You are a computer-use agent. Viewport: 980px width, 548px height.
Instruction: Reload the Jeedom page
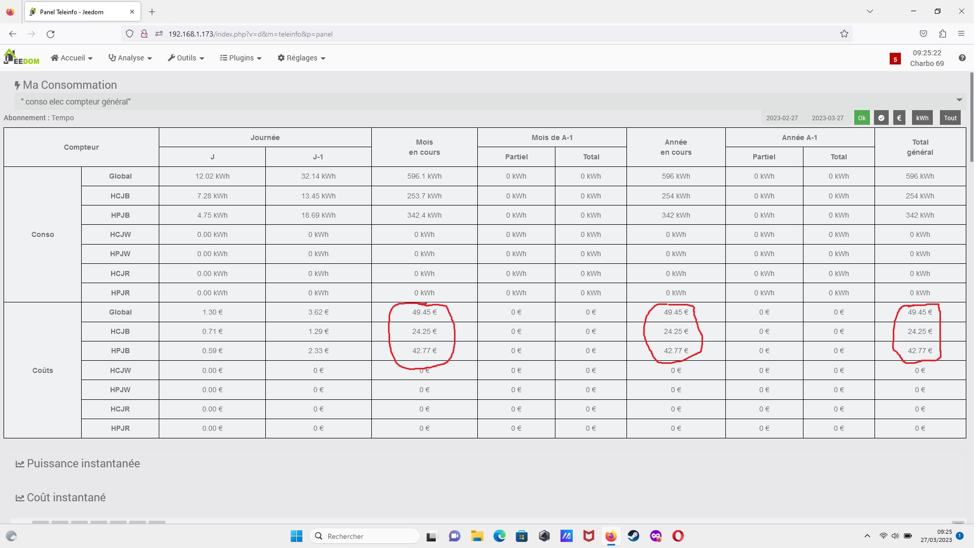pos(50,34)
